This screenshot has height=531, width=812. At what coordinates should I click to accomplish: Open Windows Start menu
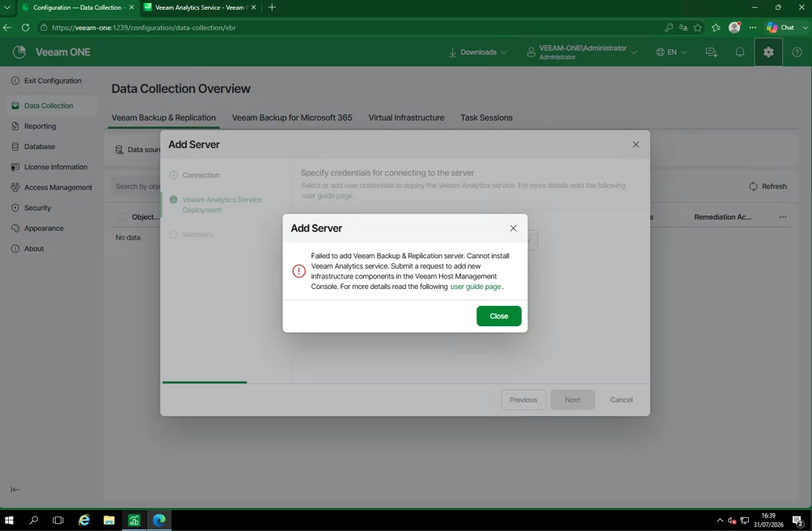[9, 520]
